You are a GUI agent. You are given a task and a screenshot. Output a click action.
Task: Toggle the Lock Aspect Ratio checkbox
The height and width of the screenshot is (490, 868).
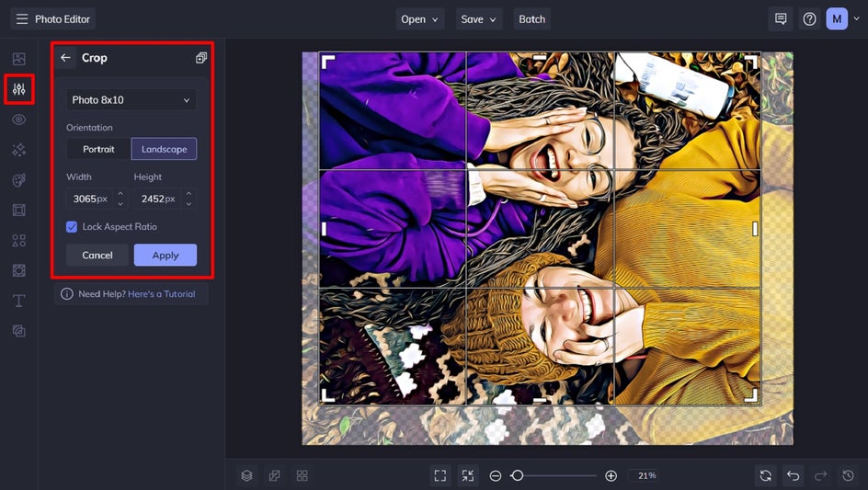pyautogui.click(x=72, y=226)
